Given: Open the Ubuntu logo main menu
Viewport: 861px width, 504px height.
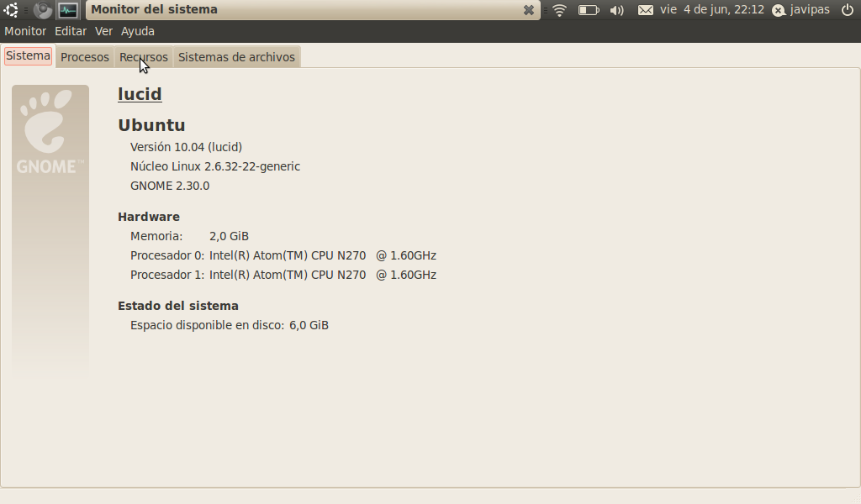Looking at the screenshot, I should (11, 10).
